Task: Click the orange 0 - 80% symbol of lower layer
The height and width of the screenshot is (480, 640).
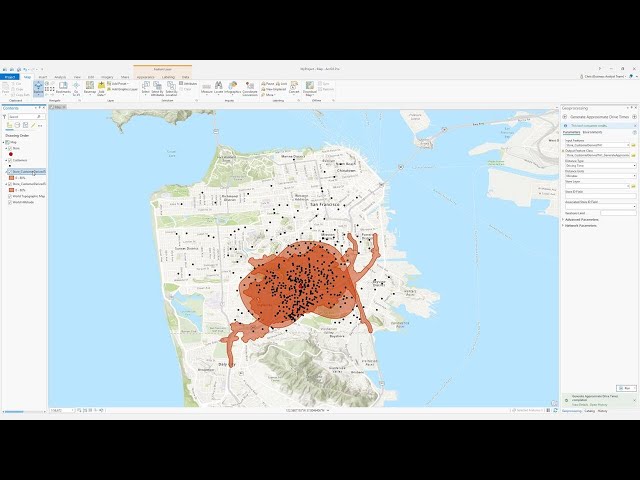Action: pos(11,190)
